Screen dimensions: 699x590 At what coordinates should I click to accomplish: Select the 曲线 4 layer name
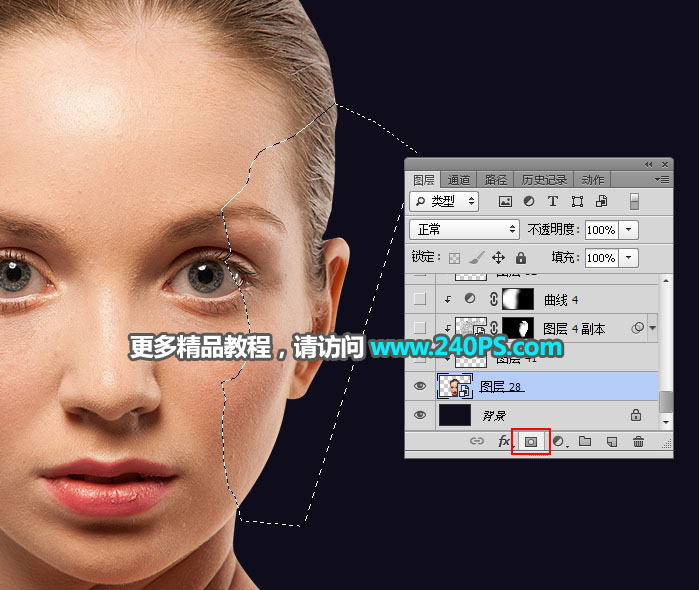(561, 300)
